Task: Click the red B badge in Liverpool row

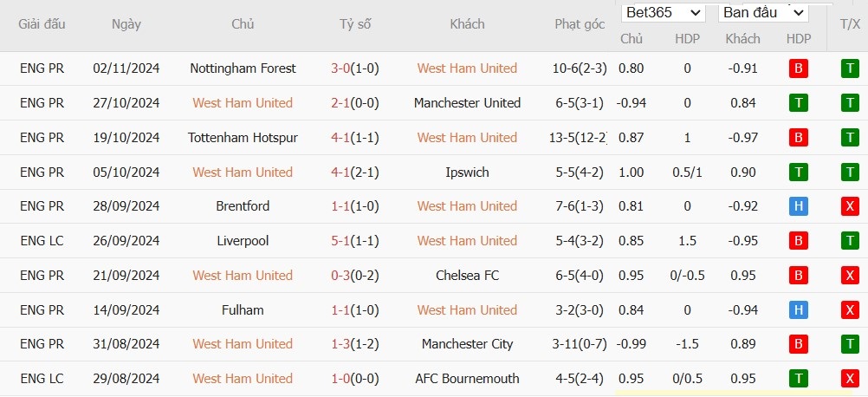Action: tap(798, 241)
